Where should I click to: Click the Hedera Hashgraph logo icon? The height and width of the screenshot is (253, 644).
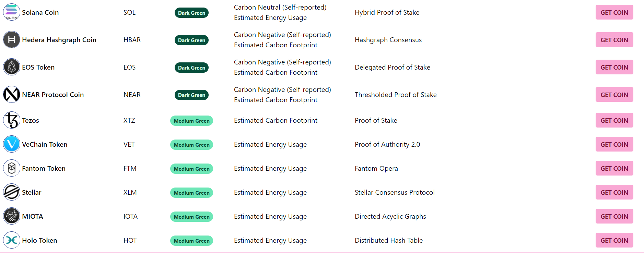[x=12, y=40]
